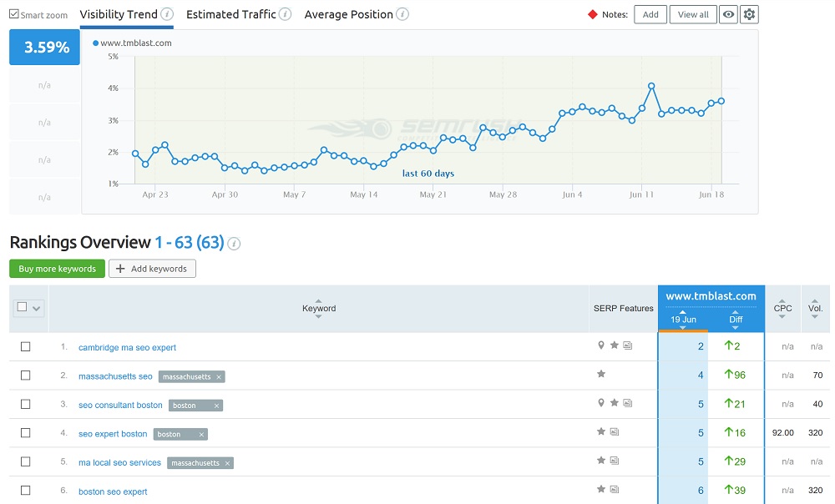This screenshot has width=835, height=504.
Task: Click massachusetts tag label on massachusetts seo
Action: coord(186,377)
